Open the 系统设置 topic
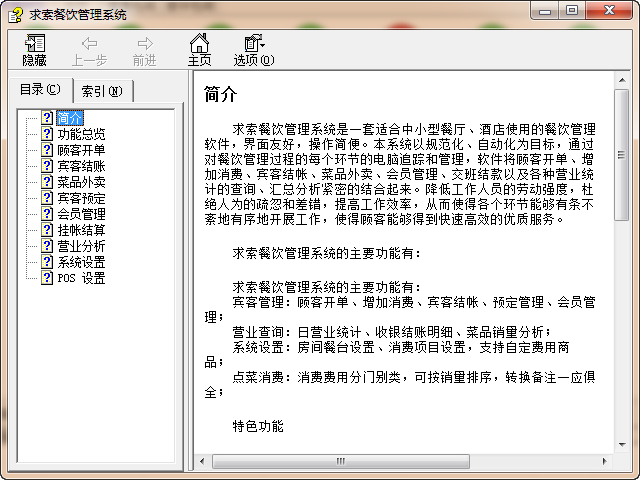Image resolution: width=640 pixels, height=480 pixels. point(81,262)
